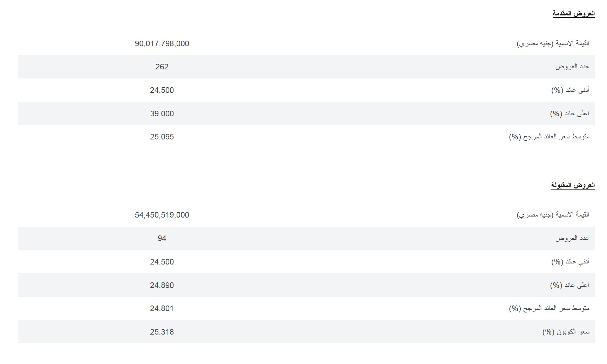Click عدد العروض label in submitted section
The height and width of the screenshot is (364, 607).
pos(572,67)
